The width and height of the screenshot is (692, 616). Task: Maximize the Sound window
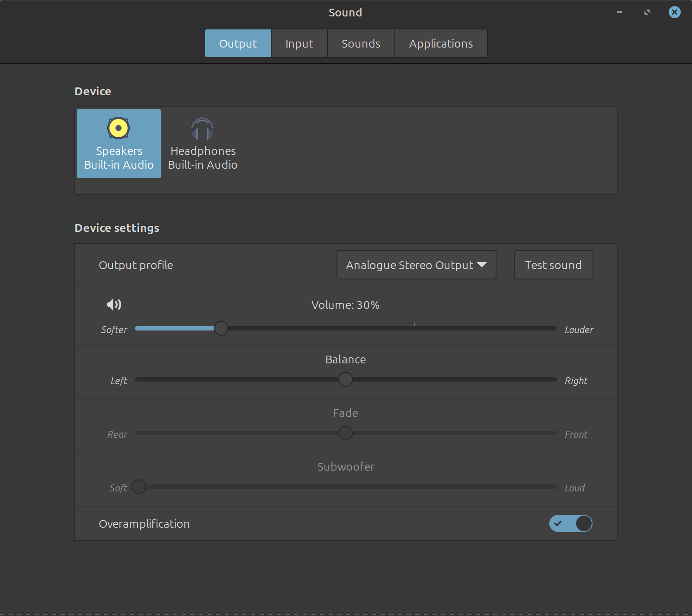pos(647,12)
